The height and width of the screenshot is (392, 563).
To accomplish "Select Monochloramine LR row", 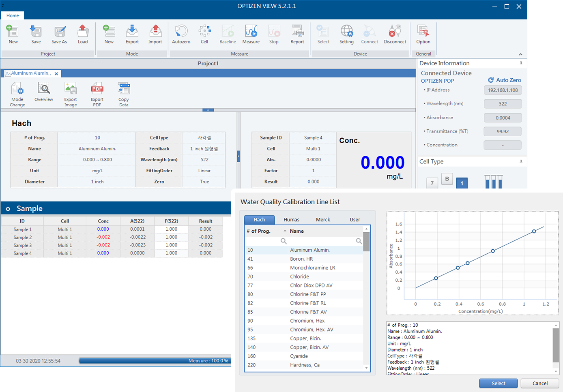I will [x=304, y=268].
